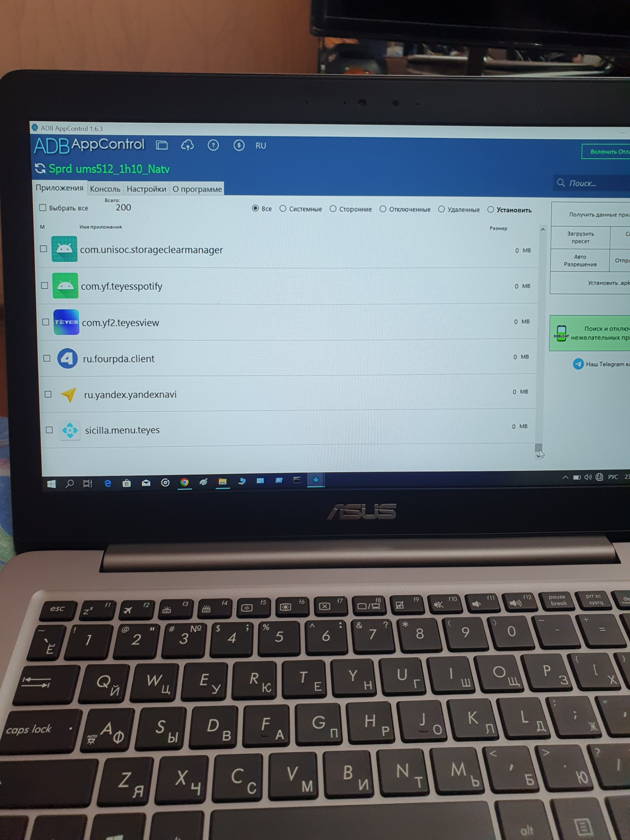630x840 pixels.
Task: Click the Получить данные button
Action: (x=591, y=214)
